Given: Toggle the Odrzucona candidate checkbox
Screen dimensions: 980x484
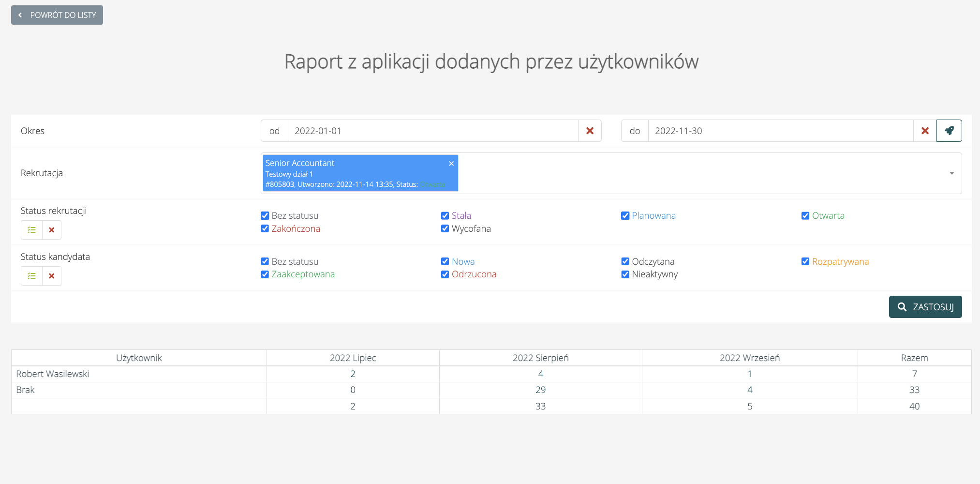Looking at the screenshot, I should coord(445,274).
